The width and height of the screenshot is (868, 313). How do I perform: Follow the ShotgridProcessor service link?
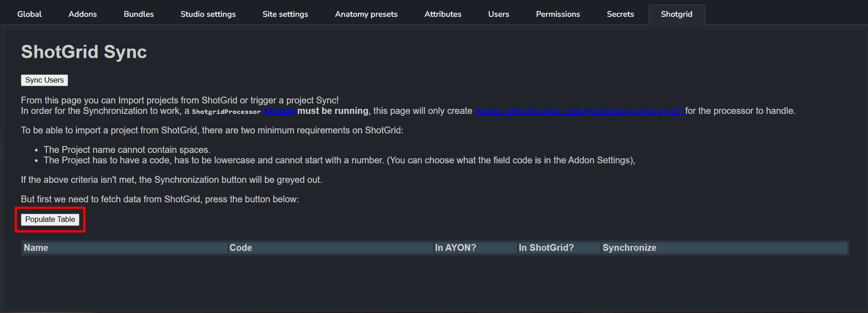tap(279, 111)
